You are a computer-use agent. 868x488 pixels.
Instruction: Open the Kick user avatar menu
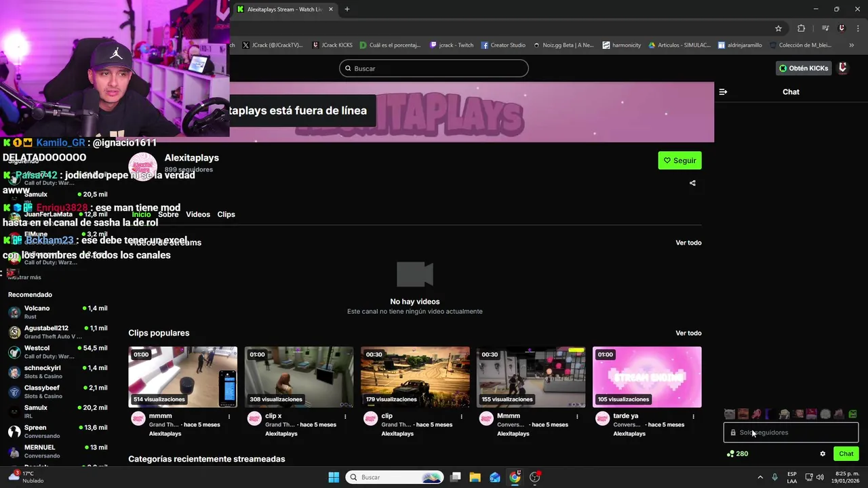pos(843,68)
